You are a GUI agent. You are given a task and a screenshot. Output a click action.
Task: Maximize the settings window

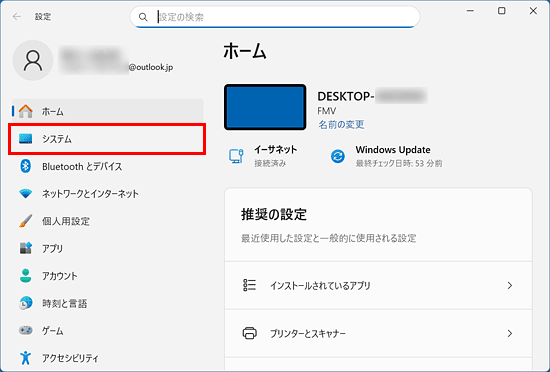tap(502, 11)
